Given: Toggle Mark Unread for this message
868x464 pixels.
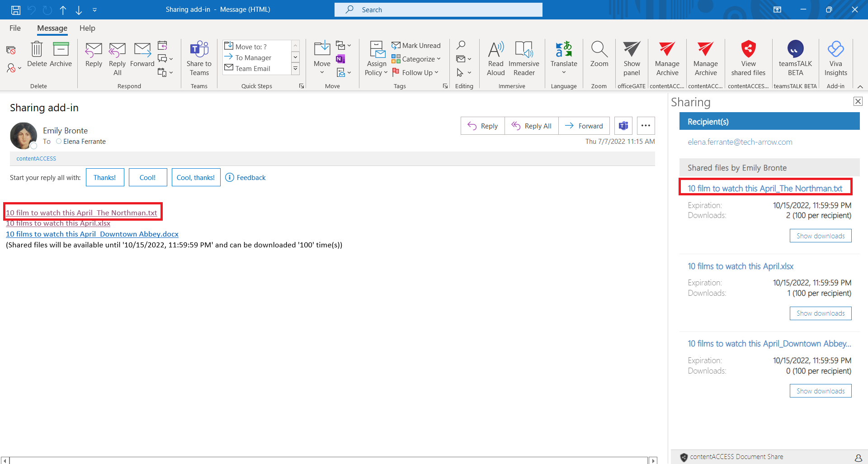Looking at the screenshot, I should (416, 46).
